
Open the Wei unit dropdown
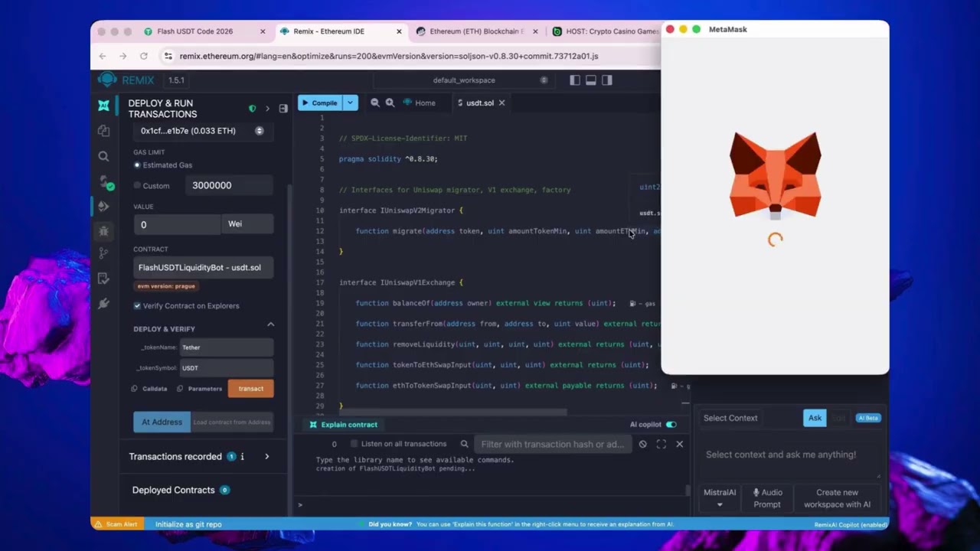pos(247,224)
